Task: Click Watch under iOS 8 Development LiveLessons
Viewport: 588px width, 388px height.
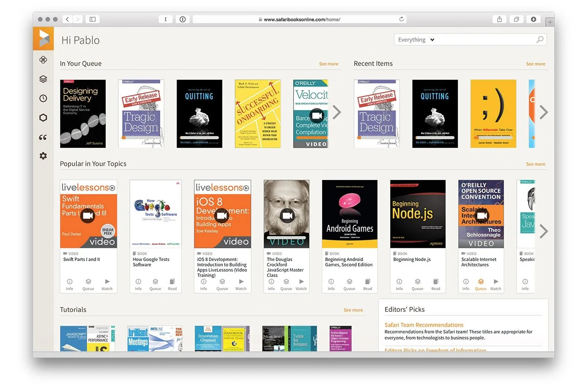Action: [x=241, y=284]
